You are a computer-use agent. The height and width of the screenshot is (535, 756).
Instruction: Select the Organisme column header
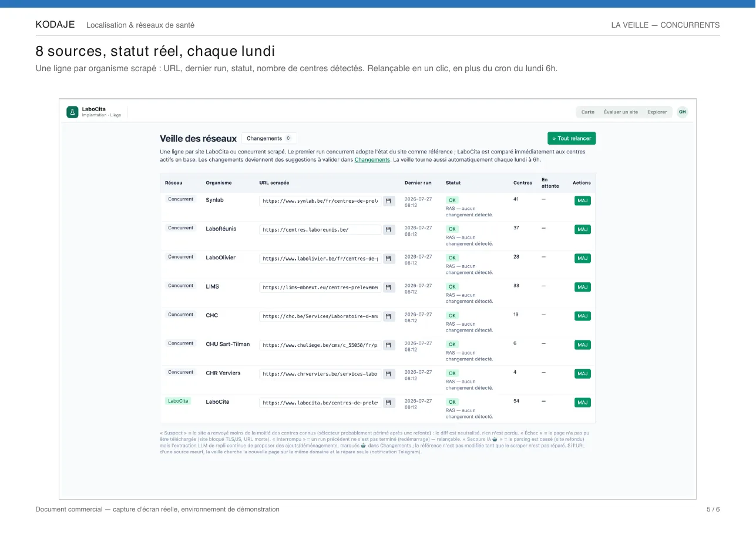pos(219,183)
